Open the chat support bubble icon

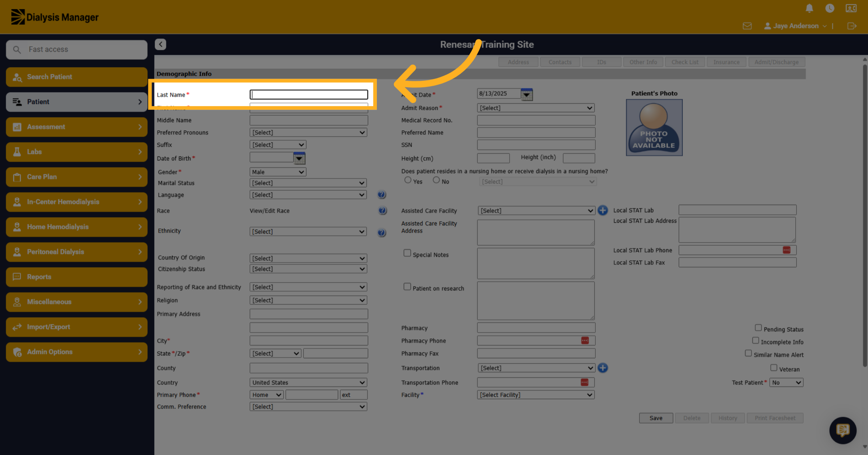coord(843,430)
